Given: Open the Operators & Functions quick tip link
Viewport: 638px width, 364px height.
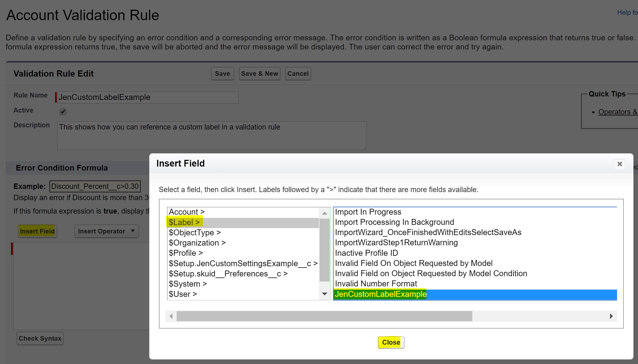Looking at the screenshot, I should click(618, 112).
